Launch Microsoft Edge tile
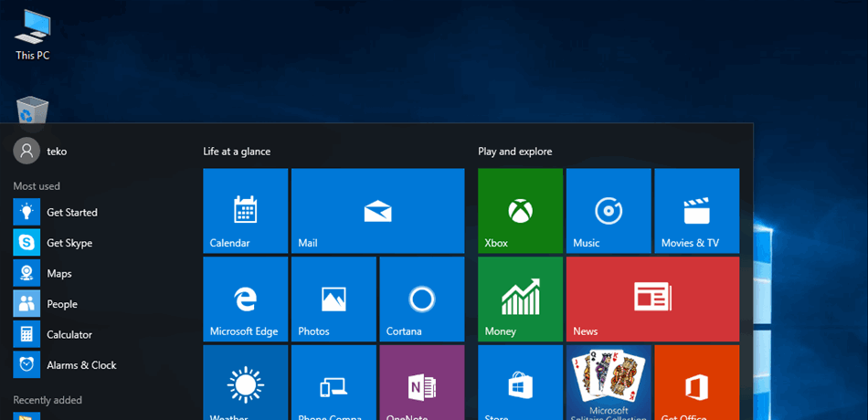868x420 pixels. [245, 299]
